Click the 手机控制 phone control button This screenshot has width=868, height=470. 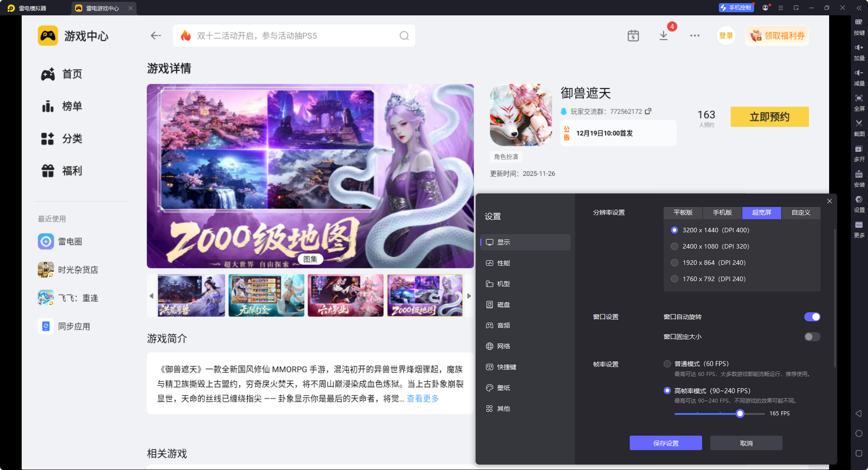tap(736, 8)
